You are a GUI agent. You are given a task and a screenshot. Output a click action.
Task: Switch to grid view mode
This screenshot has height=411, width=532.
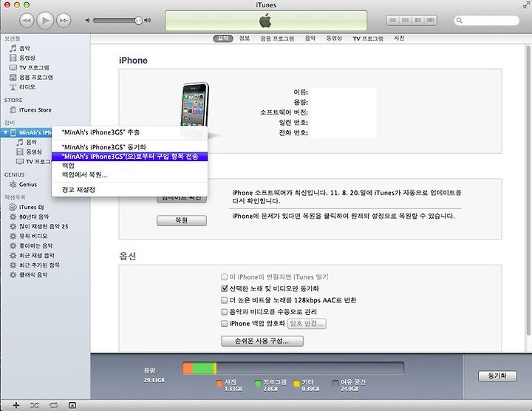click(418, 21)
